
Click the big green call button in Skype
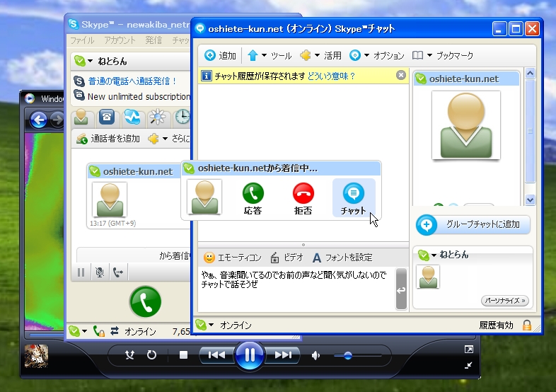146,302
